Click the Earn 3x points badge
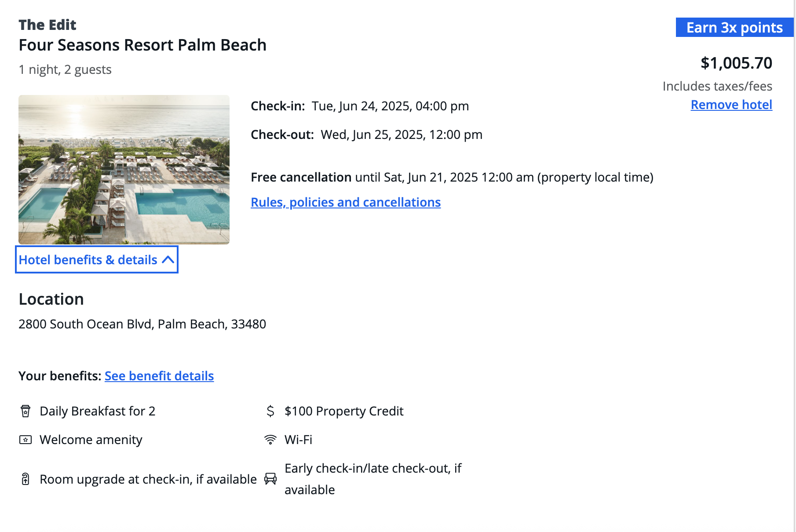Screen dimensions: 796x532 (x=734, y=28)
